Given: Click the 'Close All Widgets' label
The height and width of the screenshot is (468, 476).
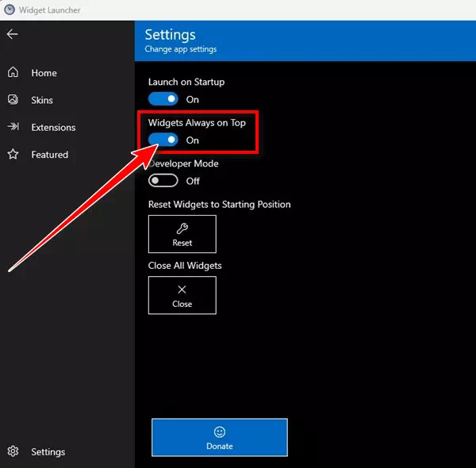Looking at the screenshot, I should point(185,266).
